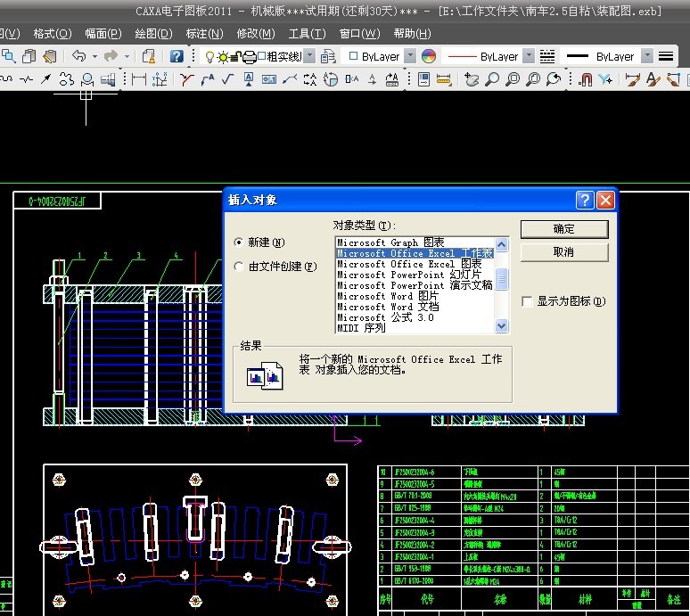Open the 粗实线 layer dropdown
The image size is (690, 616).
click(309, 56)
